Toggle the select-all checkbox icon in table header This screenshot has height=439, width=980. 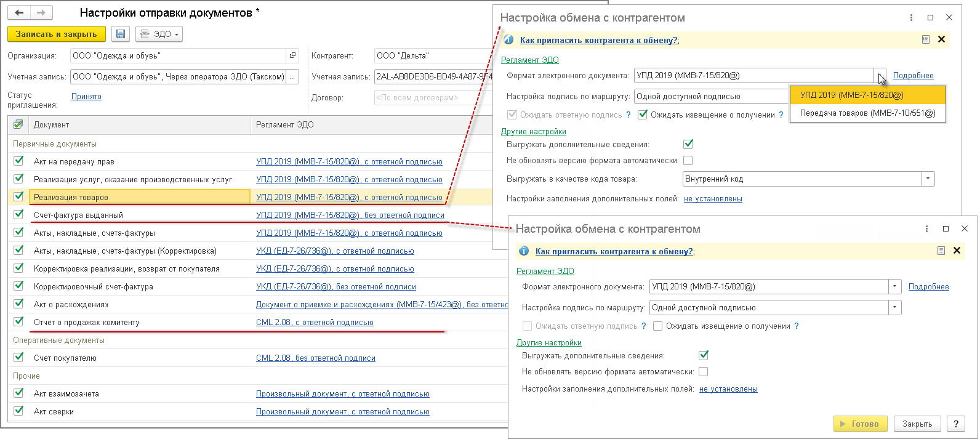coord(18,124)
